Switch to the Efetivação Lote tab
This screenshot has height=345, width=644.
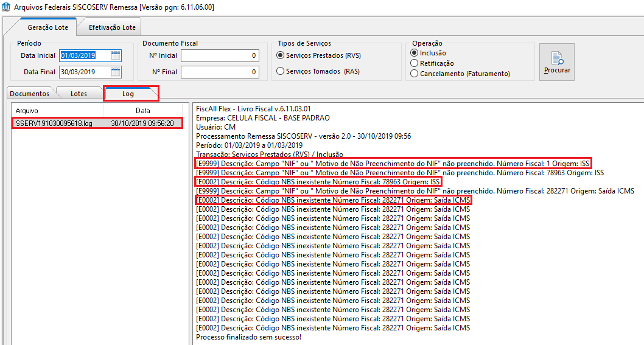tap(112, 27)
